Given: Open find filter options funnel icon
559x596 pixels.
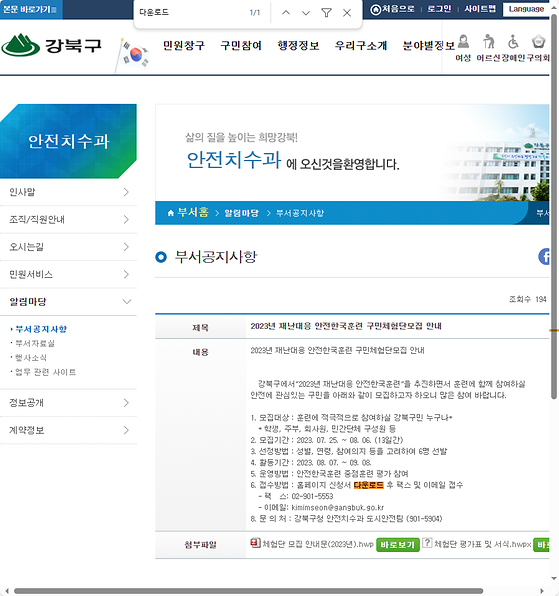Looking at the screenshot, I should click(x=326, y=13).
